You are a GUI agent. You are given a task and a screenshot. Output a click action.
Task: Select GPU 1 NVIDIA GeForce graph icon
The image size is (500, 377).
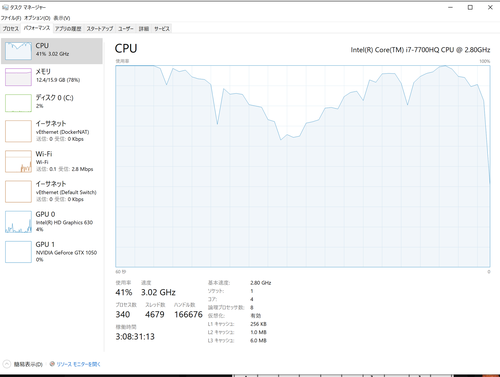coord(18,252)
